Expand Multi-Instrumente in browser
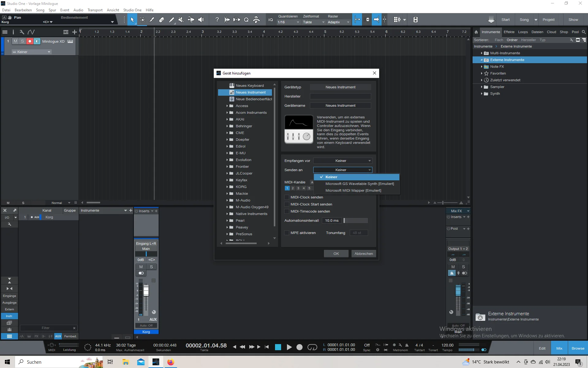The height and width of the screenshot is (368, 588). 481,53
